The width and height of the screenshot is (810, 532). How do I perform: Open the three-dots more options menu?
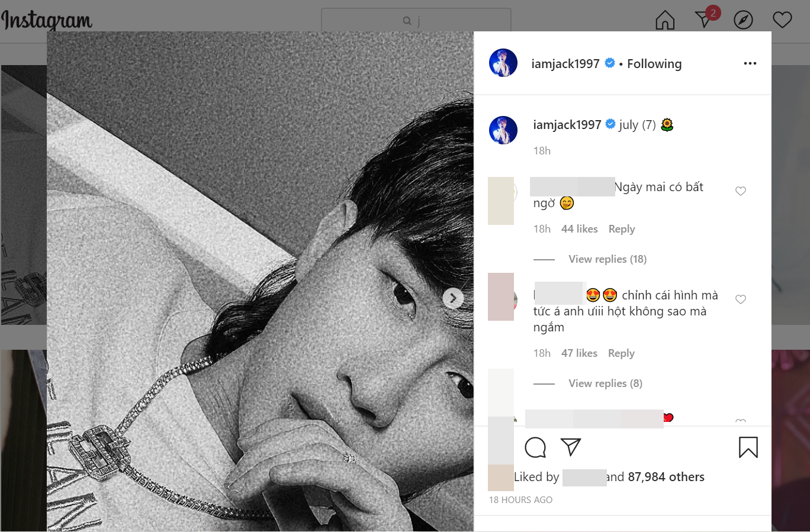click(750, 63)
